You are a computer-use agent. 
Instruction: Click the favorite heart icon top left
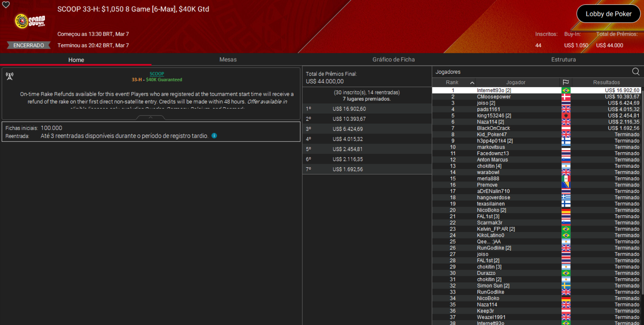click(6, 5)
